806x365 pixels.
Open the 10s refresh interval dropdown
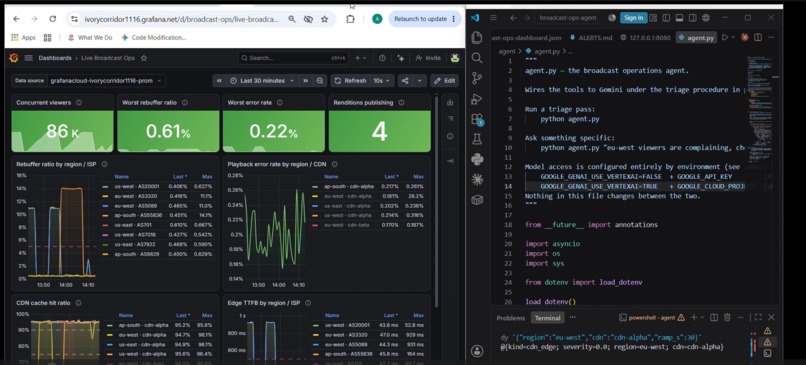[x=382, y=81]
